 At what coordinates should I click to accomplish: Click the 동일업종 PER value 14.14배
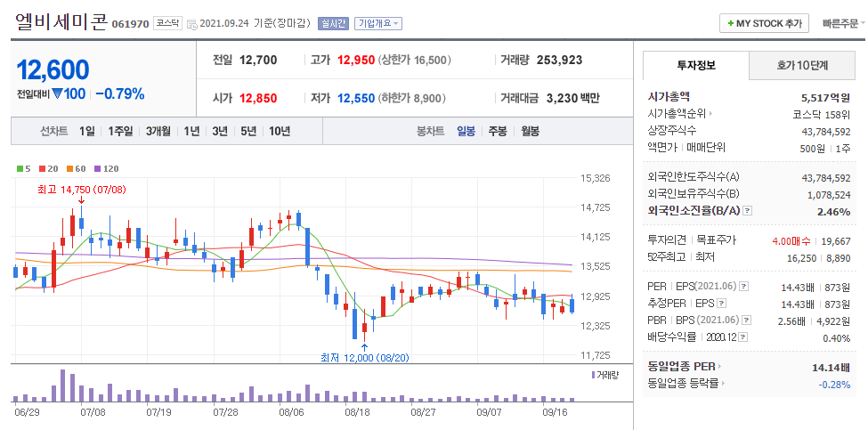831,367
